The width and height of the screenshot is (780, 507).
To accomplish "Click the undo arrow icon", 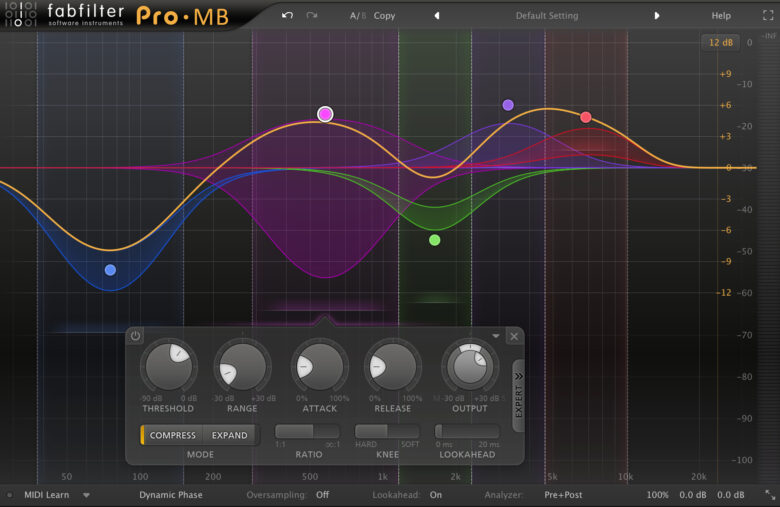I will pos(287,15).
